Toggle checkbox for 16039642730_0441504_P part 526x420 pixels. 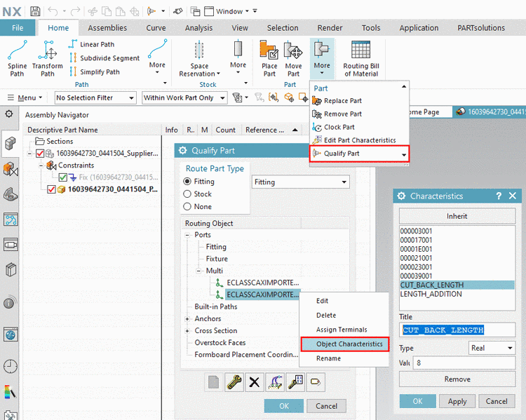tap(51, 189)
